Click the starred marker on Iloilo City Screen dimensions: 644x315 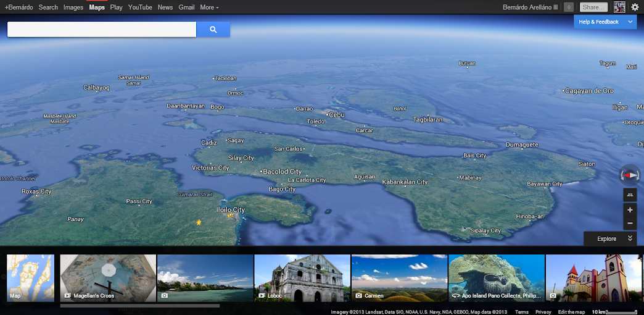231,215
